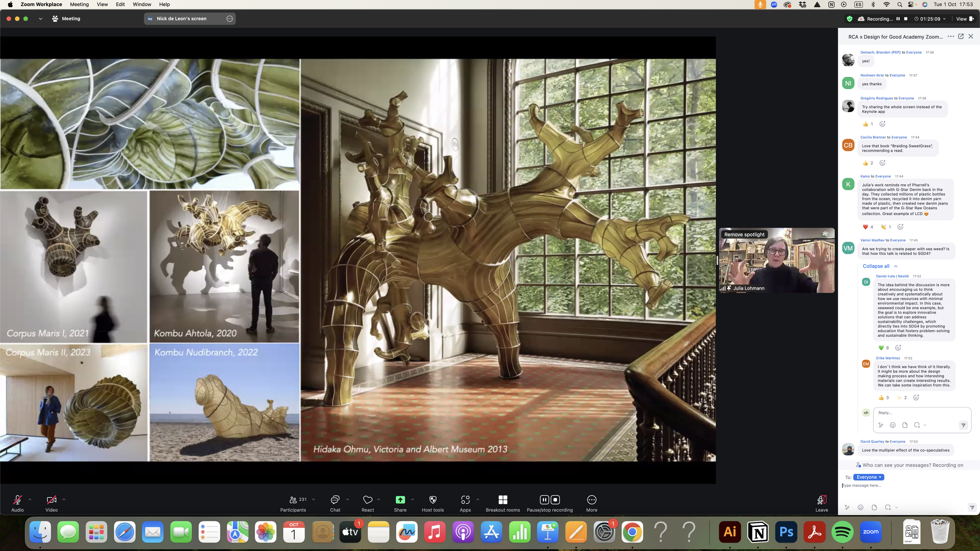Click Deloach, Brandon (PEP) sender name

click(x=880, y=52)
